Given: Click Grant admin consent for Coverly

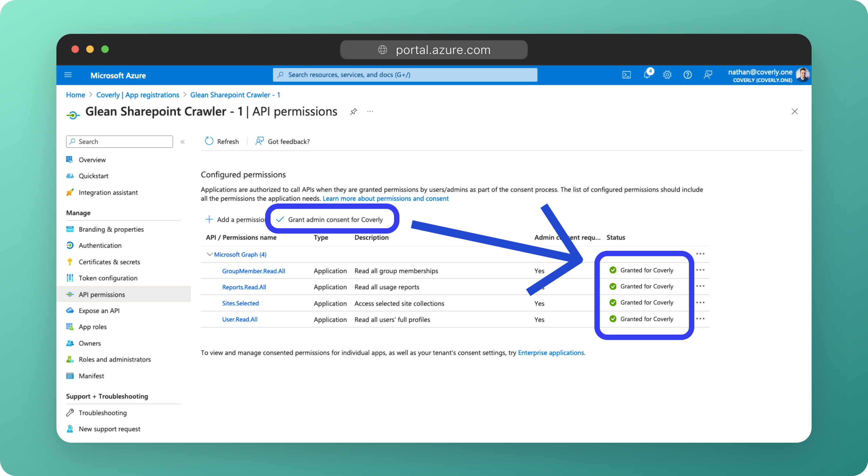Looking at the screenshot, I should click(335, 220).
